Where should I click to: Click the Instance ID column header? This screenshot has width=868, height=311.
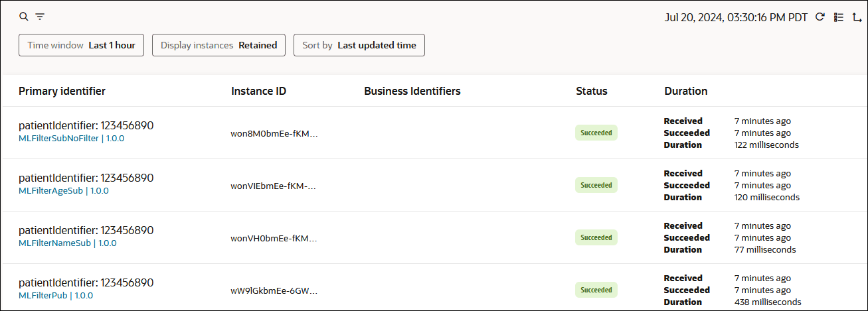[x=258, y=91]
